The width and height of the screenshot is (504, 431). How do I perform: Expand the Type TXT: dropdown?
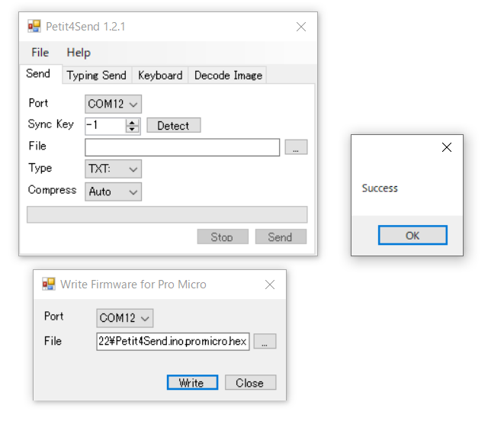114,169
